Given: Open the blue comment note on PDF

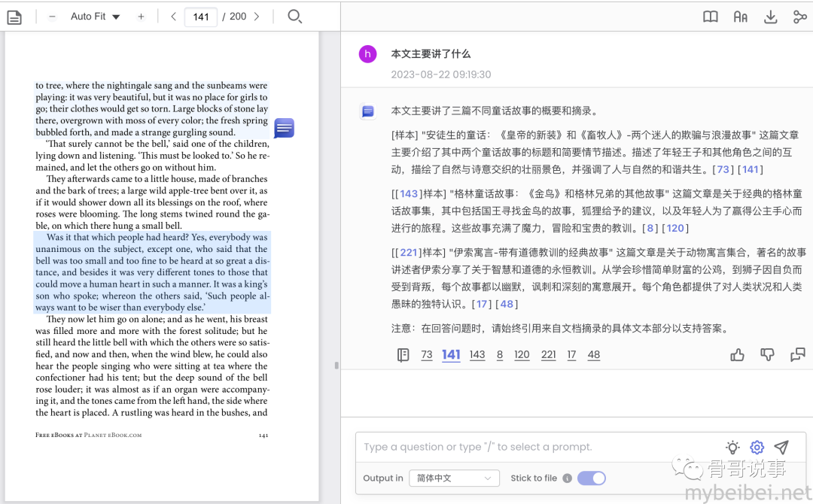Looking at the screenshot, I should tap(284, 128).
